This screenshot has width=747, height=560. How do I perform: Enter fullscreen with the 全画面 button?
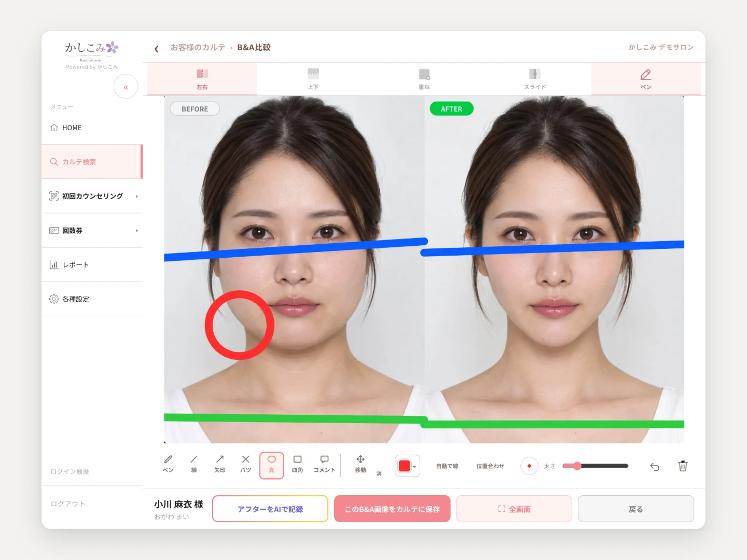[x=514, y=509]
